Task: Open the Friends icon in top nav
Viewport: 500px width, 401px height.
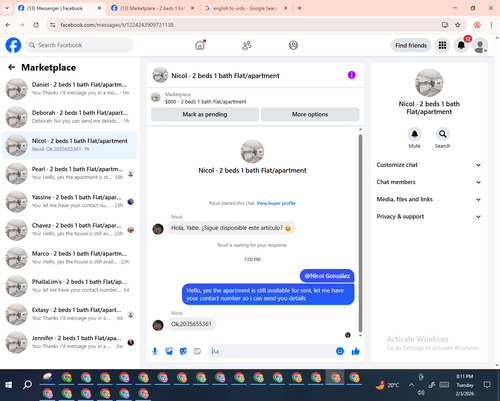Action: click(x=247, y=45)
